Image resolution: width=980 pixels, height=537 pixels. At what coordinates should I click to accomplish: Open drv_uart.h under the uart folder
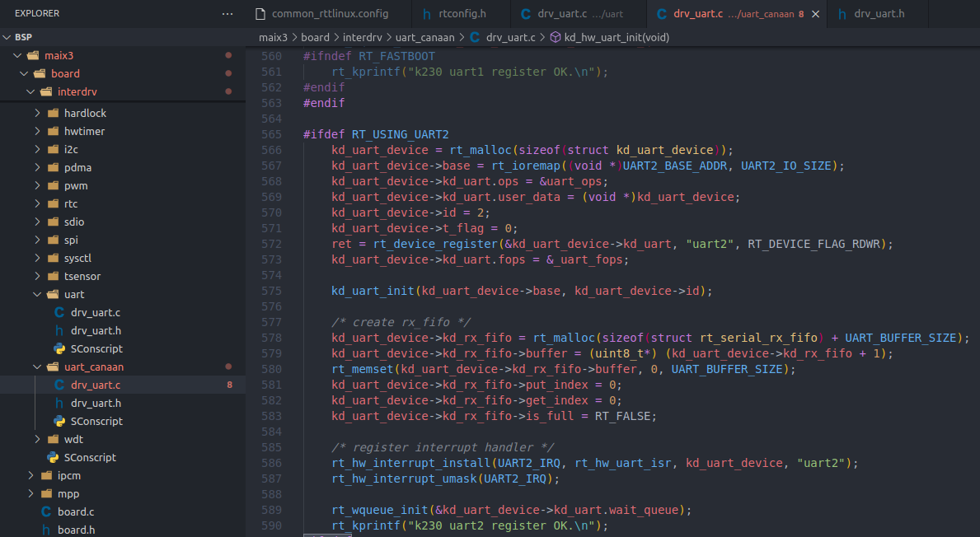[x=96, y=330]
